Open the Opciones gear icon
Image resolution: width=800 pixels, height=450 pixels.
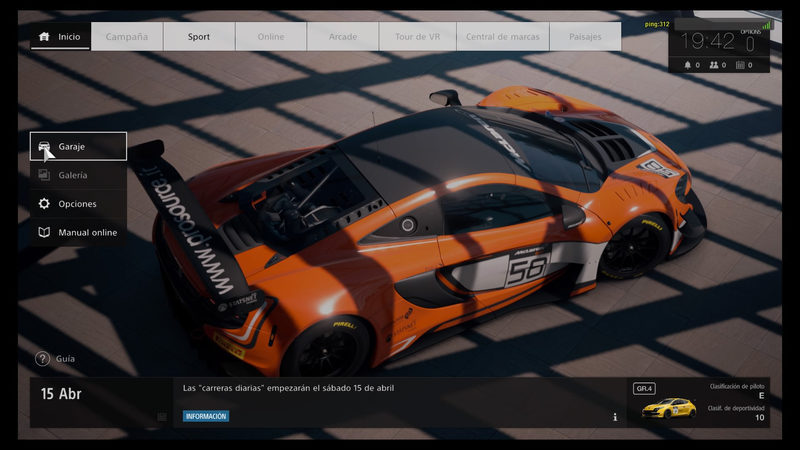tap(44, 204)
